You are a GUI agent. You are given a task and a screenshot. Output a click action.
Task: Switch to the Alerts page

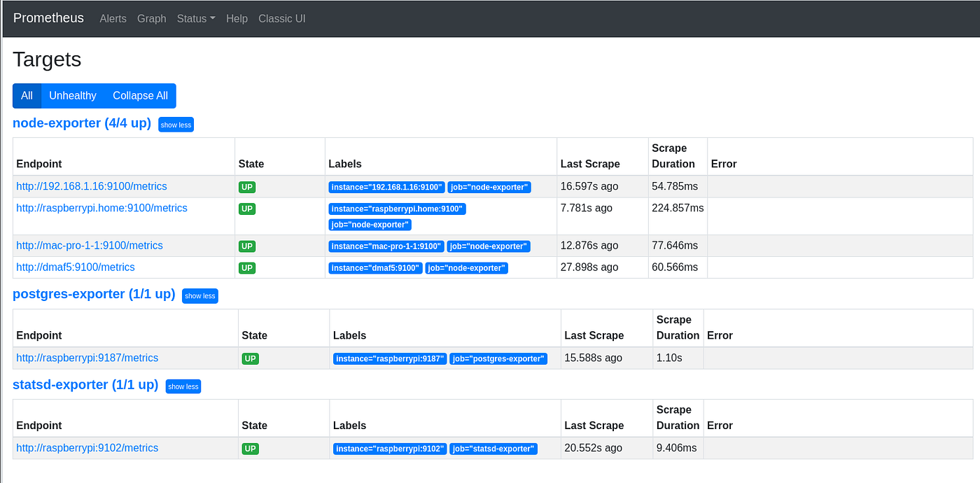coord(113,19)
